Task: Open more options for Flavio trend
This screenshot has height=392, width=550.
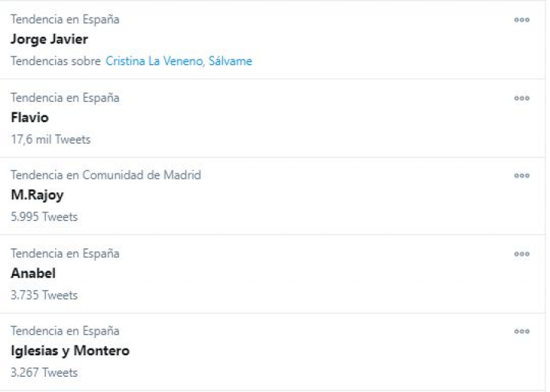Action: click(x=522, y=99)
